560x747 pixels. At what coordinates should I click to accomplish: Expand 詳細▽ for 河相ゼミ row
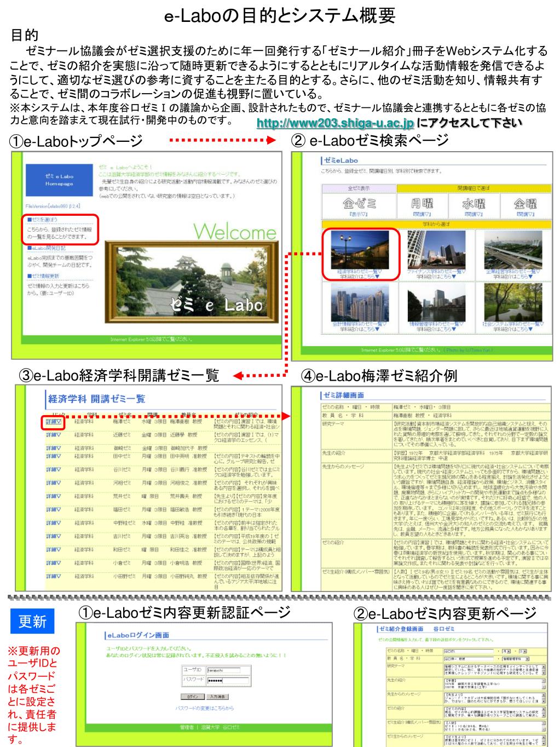[x=53, y=483]
